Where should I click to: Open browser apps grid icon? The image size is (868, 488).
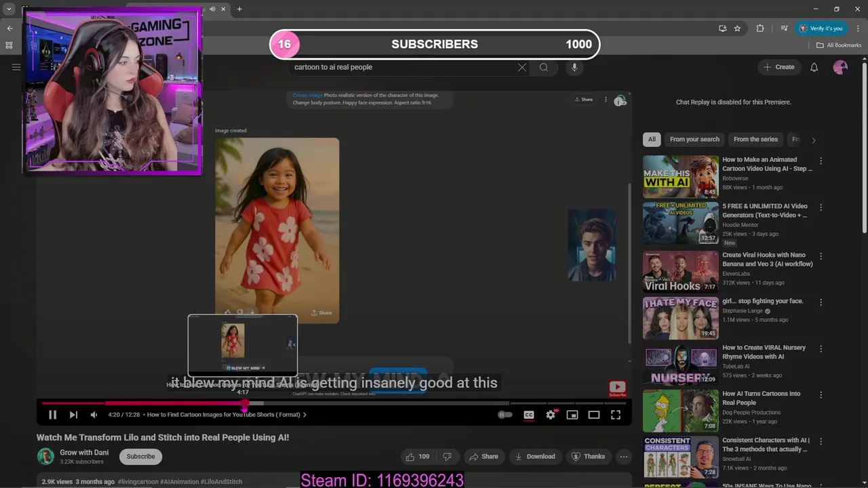[9, 45]
